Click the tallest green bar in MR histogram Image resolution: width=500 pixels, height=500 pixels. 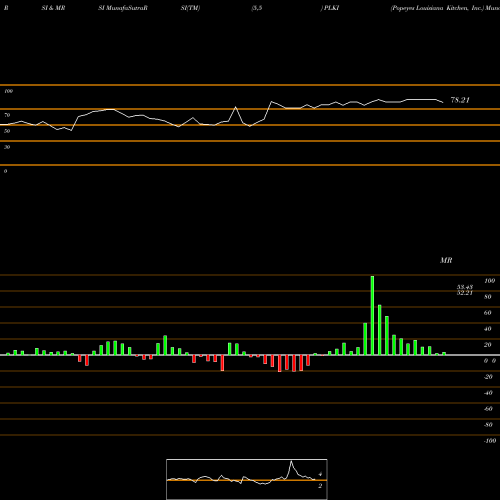point(372,315)
